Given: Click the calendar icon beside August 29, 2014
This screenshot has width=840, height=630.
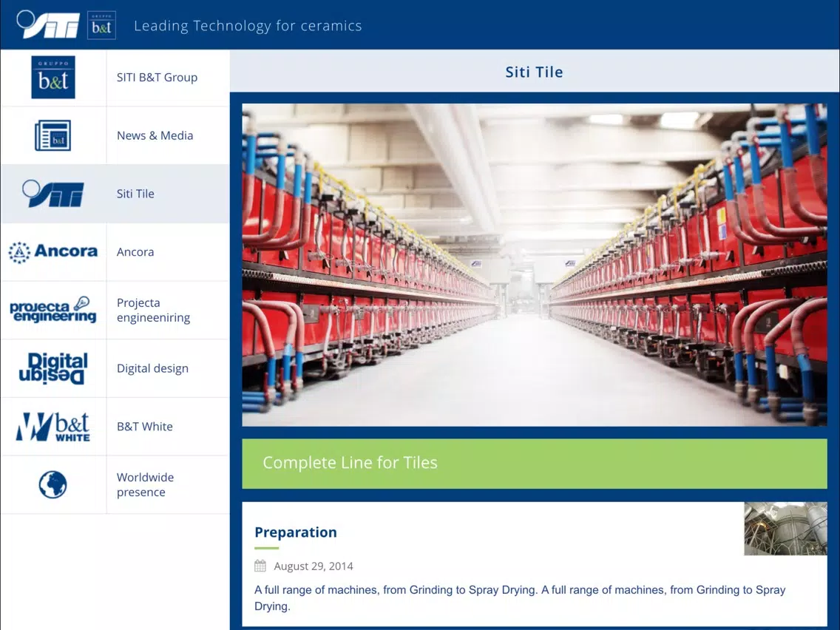Looking at the screenshot, I should pyautogui.click(x=260, y=566).
